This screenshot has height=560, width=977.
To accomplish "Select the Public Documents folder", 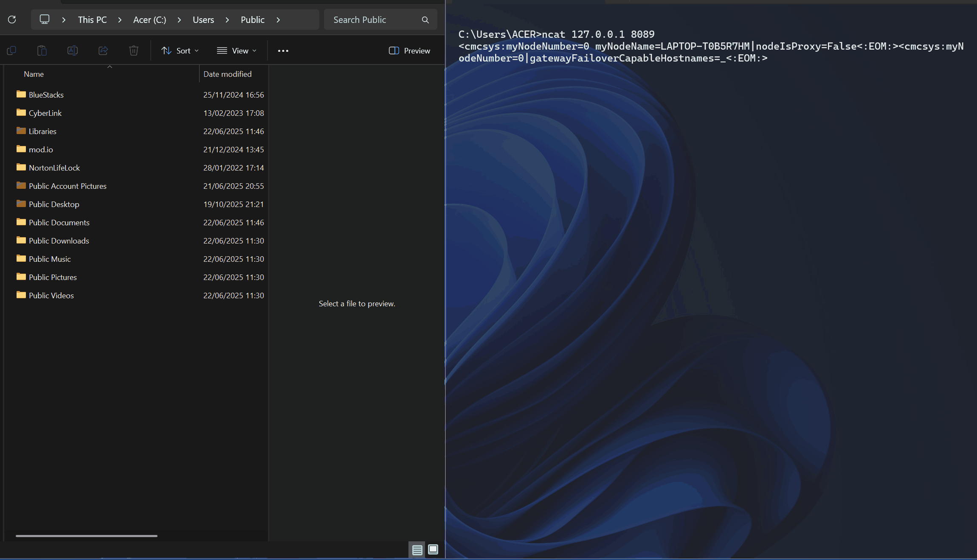I will 59,222.
